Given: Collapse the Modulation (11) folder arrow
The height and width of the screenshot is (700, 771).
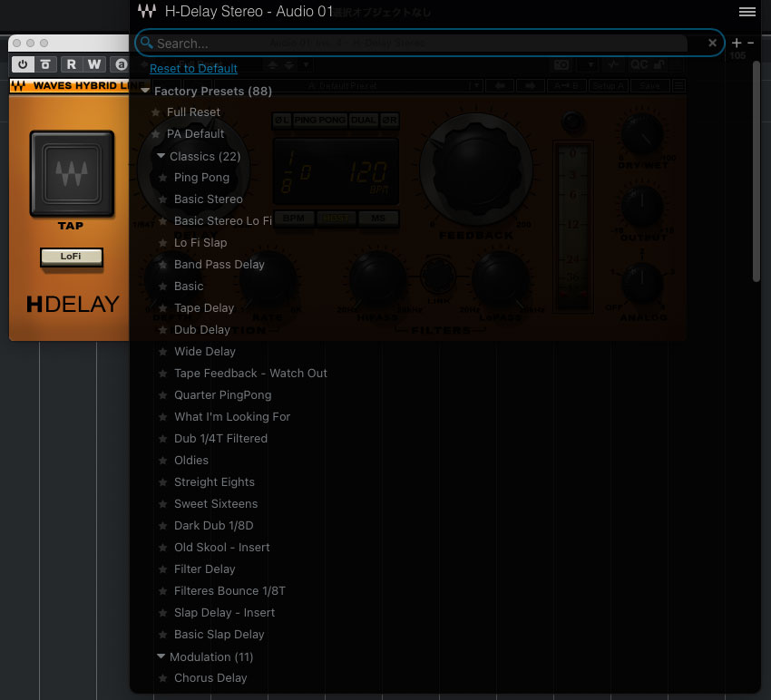Looking at the screenshot, I should 161,656.
